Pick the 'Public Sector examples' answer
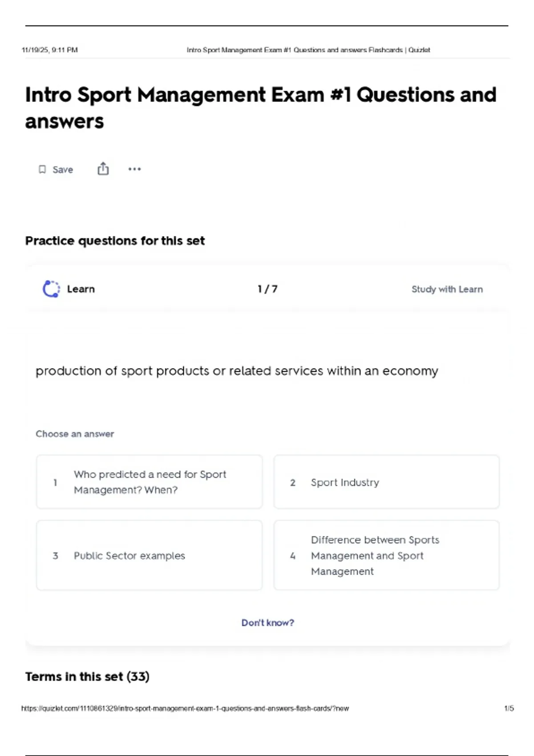Viewport: 534px width, 756px height. pos(149,555)
